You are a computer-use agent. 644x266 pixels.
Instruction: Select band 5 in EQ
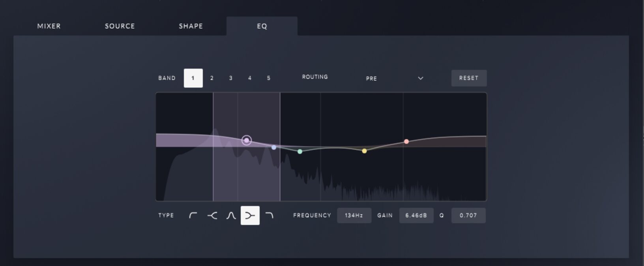pyautogui.click(x=269, y=78)
